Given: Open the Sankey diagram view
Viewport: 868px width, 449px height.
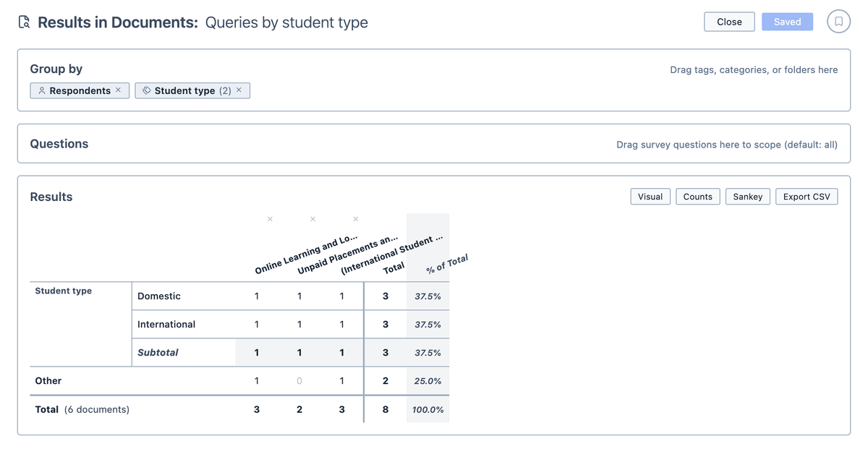Looking at the screenshot, I should tap(748, 197).
